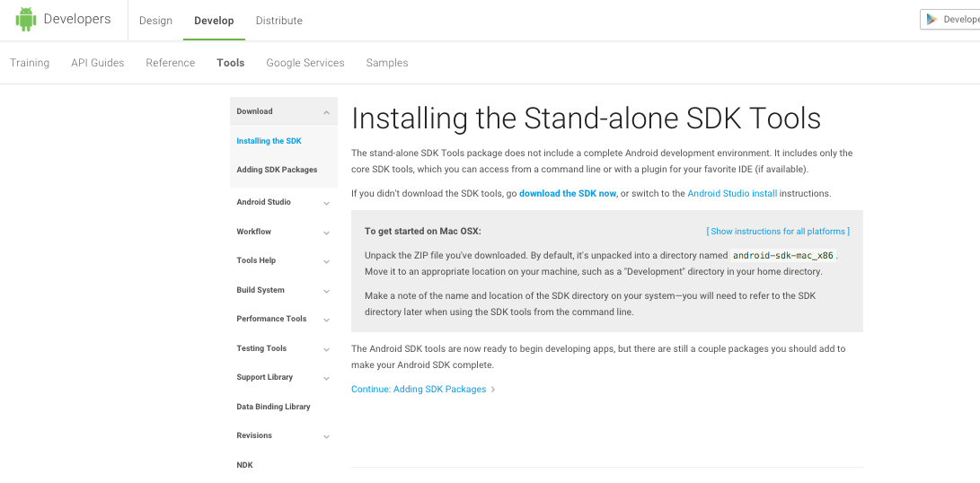This screenshot has width=980, height=483.
Task: Click the arrow after Continue: Adding SDK Packages
Action: tap(493, 390)
